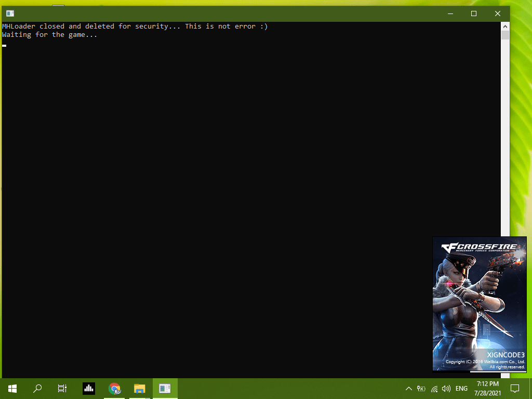Click the 'Waiting for the game...' text line
This screenshot has width=532, height=399.
[x=49, y=35]
